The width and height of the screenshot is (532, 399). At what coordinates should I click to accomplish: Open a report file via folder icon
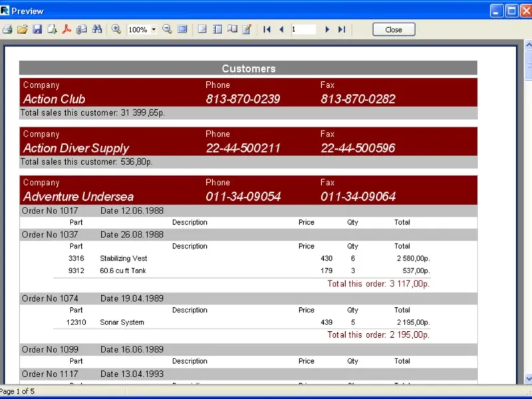pyautogui.click(x=23, y=29)
